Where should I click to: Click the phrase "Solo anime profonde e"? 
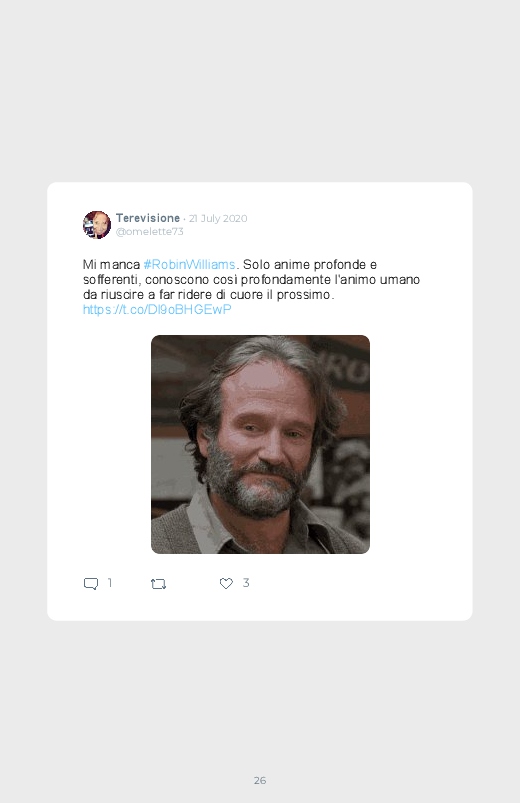pyautogui.click(x=309, y=265)
